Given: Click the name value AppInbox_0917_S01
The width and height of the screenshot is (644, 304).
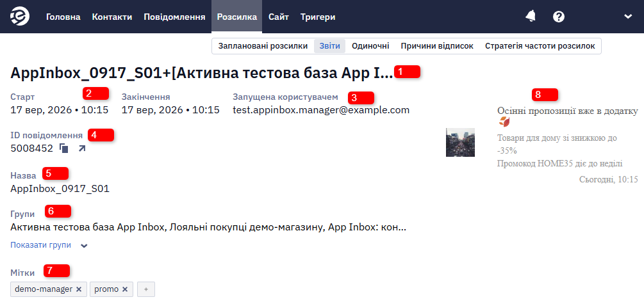Looking at the screenshot, I should tap(60, 189).
